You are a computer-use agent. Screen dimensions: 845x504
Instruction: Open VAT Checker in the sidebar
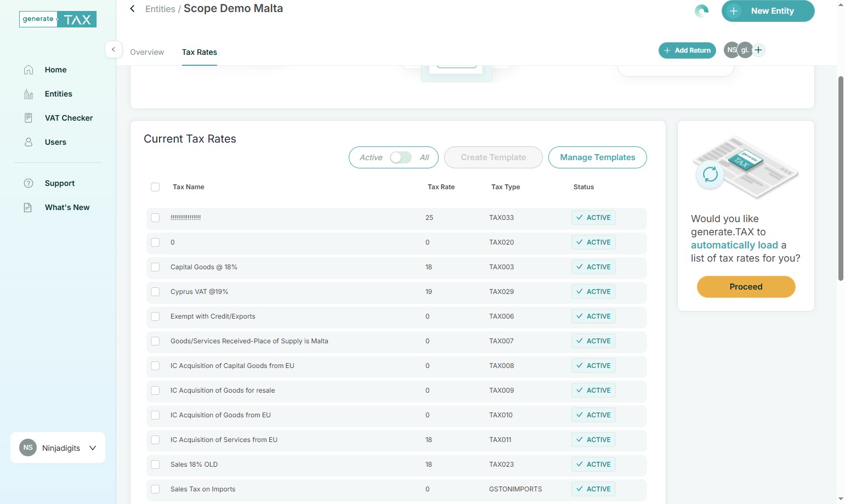pyautogui.click(x=69, y=118)
